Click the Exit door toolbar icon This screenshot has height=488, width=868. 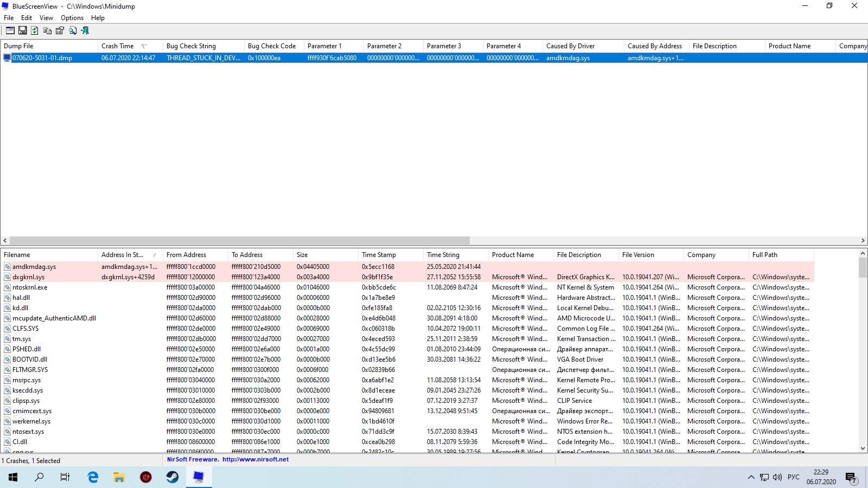click(85, 30)
